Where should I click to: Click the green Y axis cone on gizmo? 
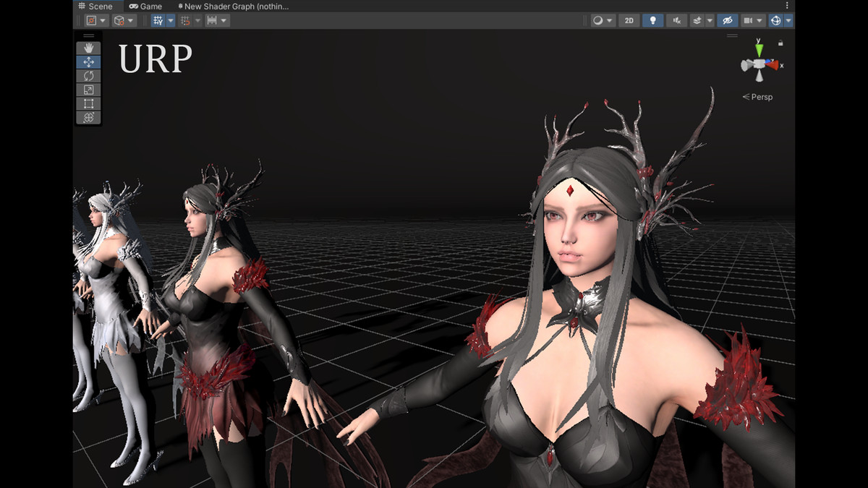pyautogui.click(x=759, y=50)
